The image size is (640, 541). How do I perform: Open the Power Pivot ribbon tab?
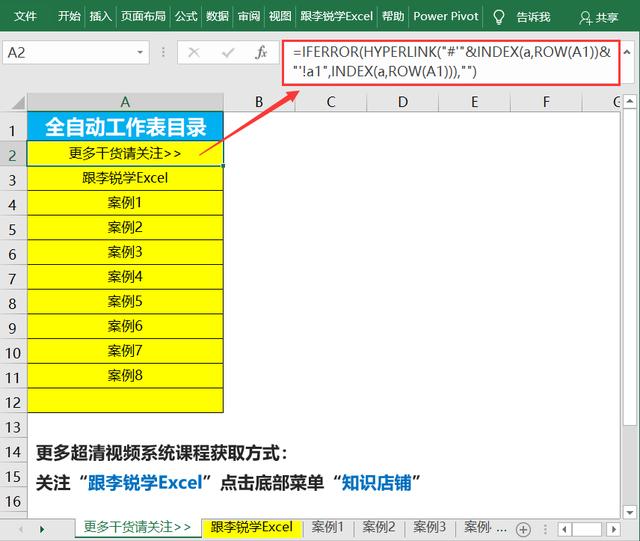[445, 17]
